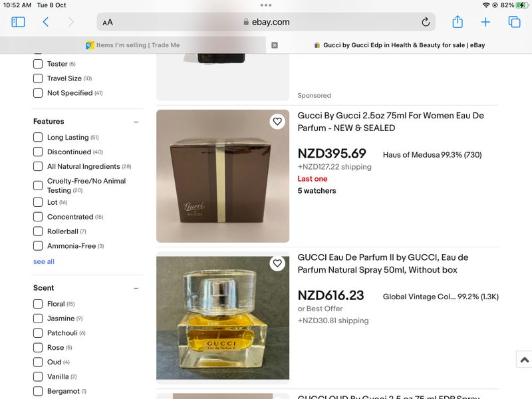532x399 pixels.
Task: Check the Discontinued feature filter
Action: pyautogui.click(x=38, y=152)
